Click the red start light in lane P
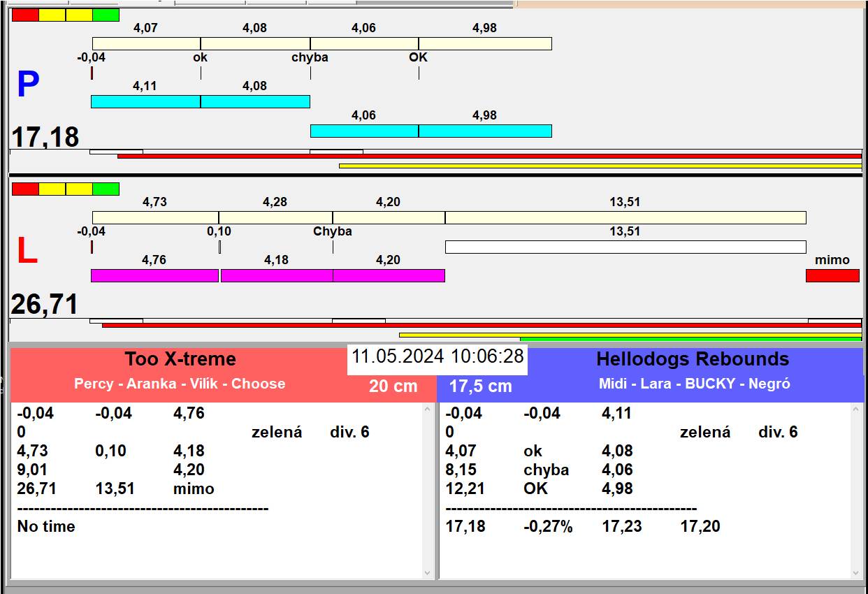 pos(25,15)
